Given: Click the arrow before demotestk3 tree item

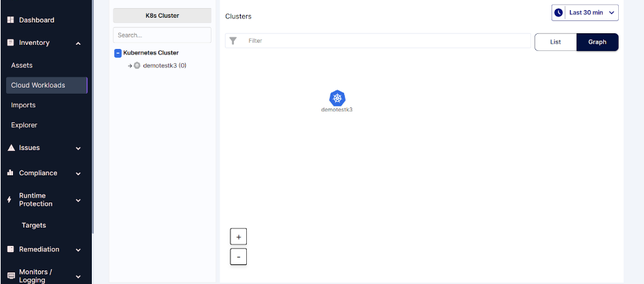Looking at the screenshot, I should pos(130,66).
